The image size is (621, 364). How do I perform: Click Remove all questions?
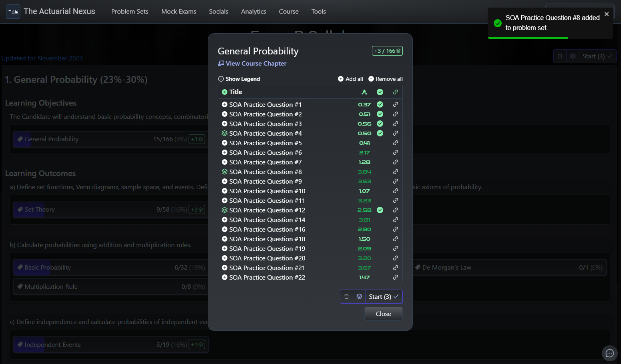pyautogui.click(x=385, y=79)
